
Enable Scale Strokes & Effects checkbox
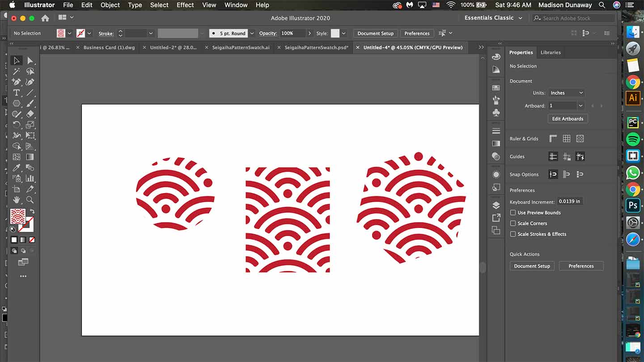pyautogui.click(x=513, y=234)
